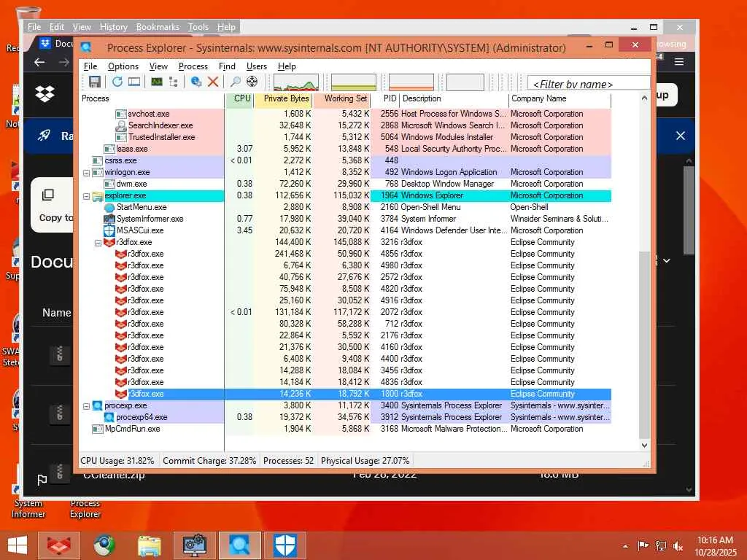Click the Commit Charge status bar entry
The width and height of the screenshot is (747, 560).
pos(209,461)
